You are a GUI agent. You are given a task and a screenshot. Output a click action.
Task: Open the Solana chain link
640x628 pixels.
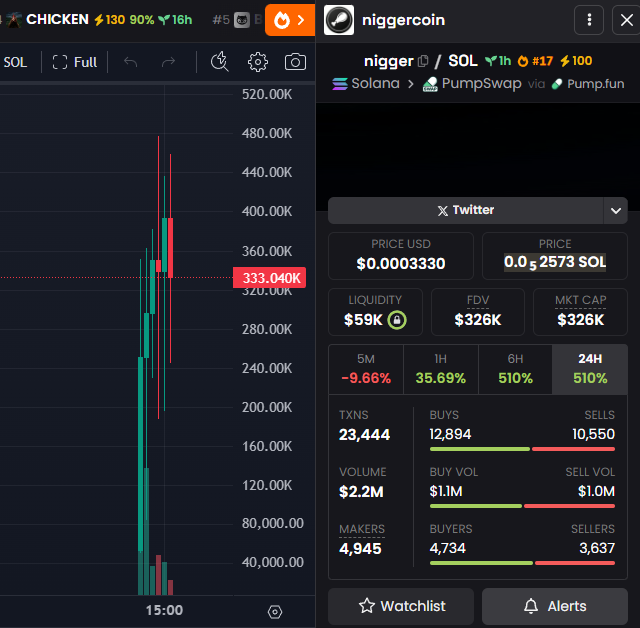[366, 84]
